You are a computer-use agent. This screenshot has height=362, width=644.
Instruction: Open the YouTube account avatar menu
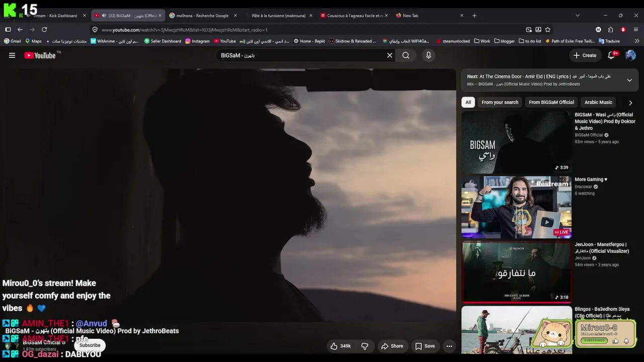(x=630, y=55)
